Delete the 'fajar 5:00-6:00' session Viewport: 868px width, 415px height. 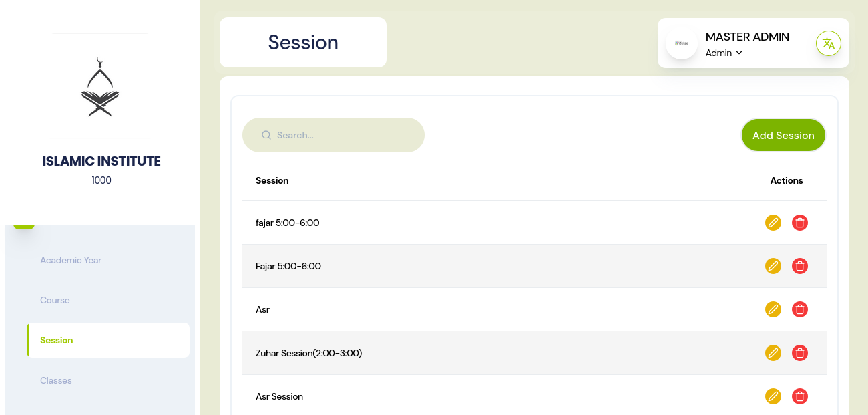pos(799,223)
